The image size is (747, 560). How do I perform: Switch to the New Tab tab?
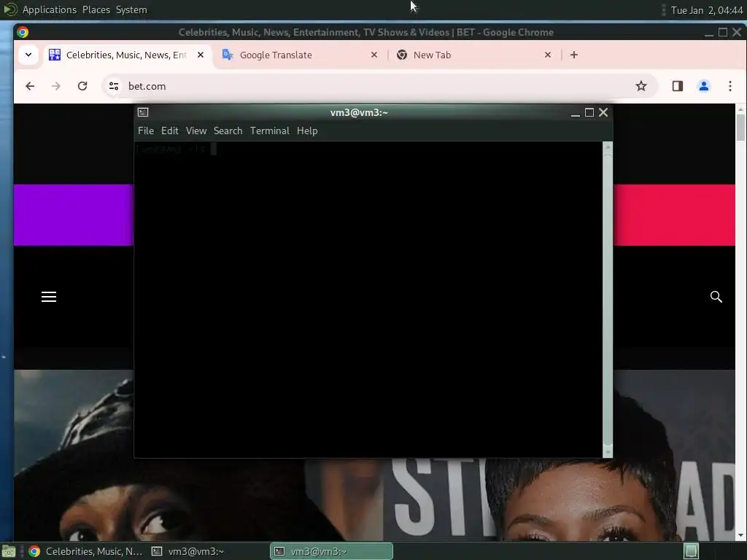click(x=473, y=55)
